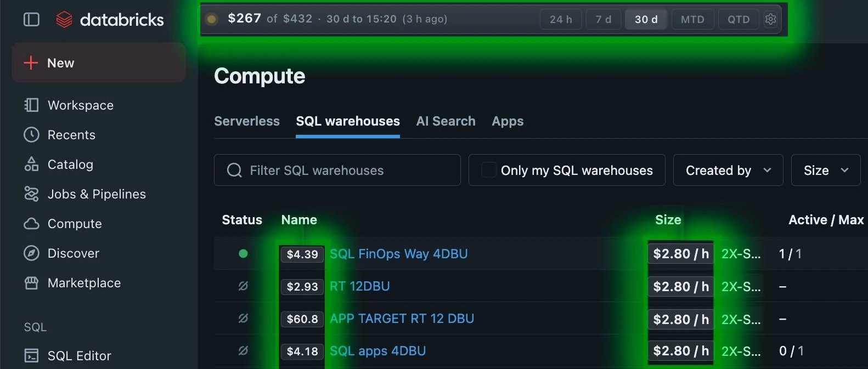This screenshot has height=369, width=868.
Task: Click 2X-S size for SQL FinOps Way
Action: [741, 254]
